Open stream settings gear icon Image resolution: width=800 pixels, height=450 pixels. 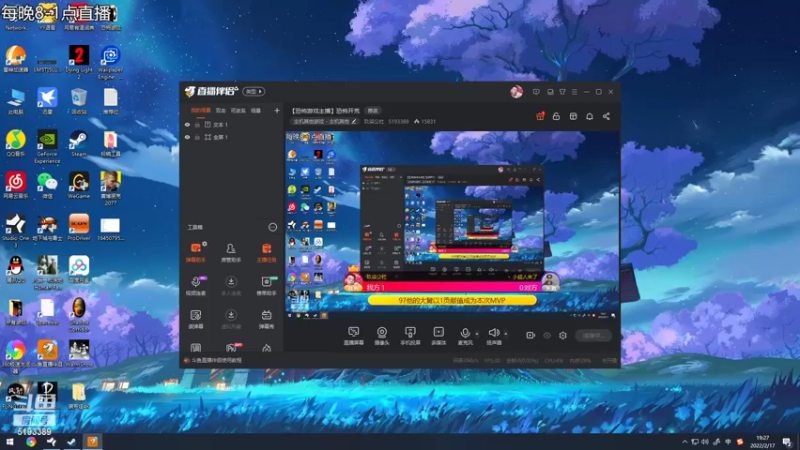tap(563, 335)
